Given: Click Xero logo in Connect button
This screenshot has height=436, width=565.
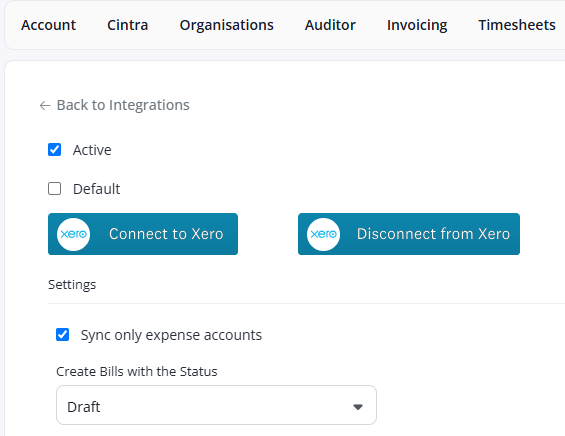Looking at the screenshot, I should coord(73,234).
